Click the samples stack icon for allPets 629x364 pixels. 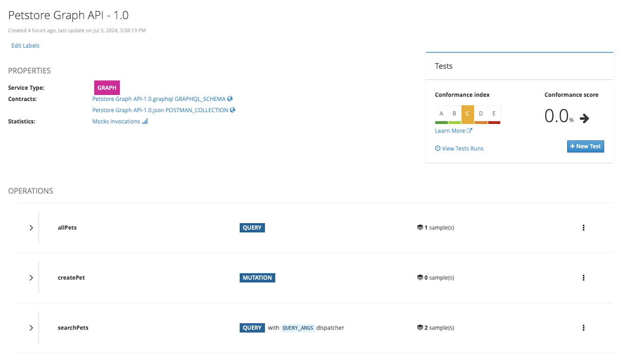(x=420, y=228)
